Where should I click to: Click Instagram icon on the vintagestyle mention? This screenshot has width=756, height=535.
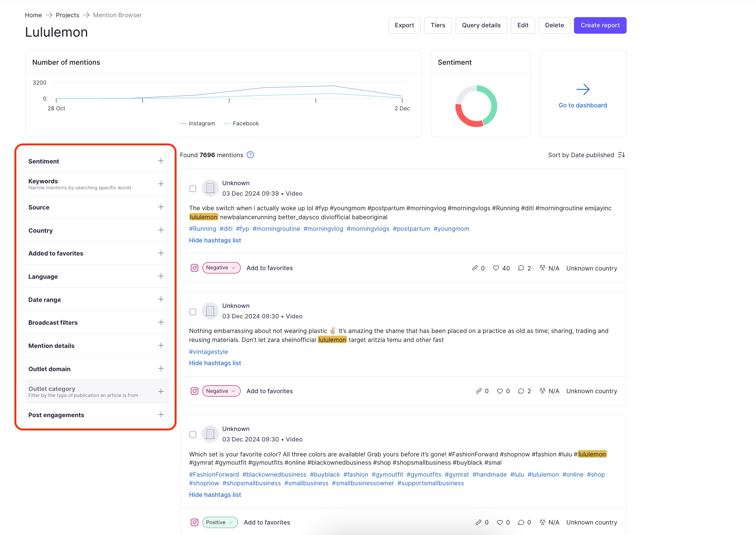coord(194,391)
